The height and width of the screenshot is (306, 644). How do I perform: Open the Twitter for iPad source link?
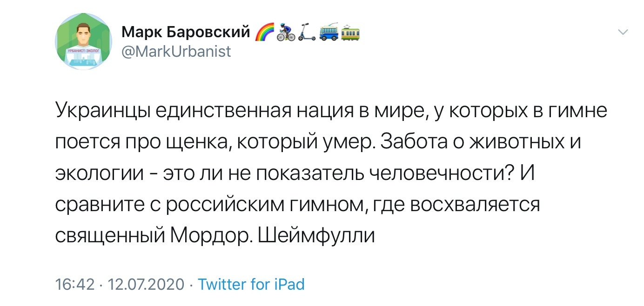251,284
